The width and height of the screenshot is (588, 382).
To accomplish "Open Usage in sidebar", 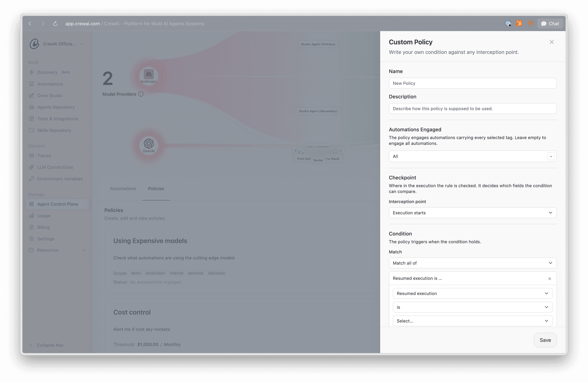I will (57, 216).
